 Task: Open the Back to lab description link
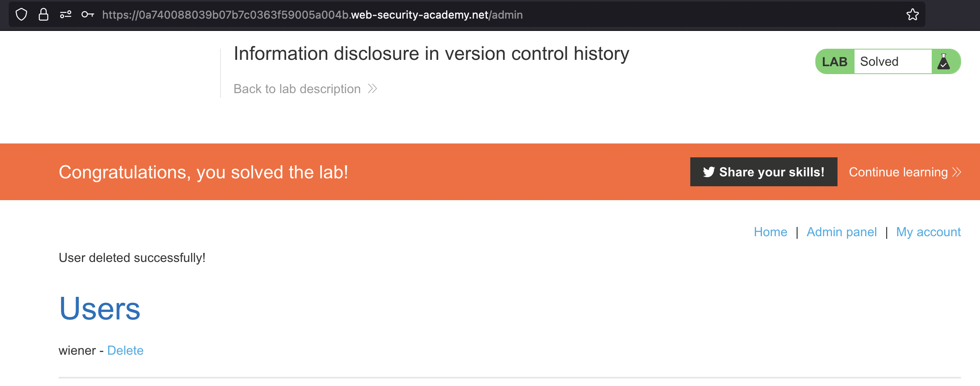click(x=297, y=89)
